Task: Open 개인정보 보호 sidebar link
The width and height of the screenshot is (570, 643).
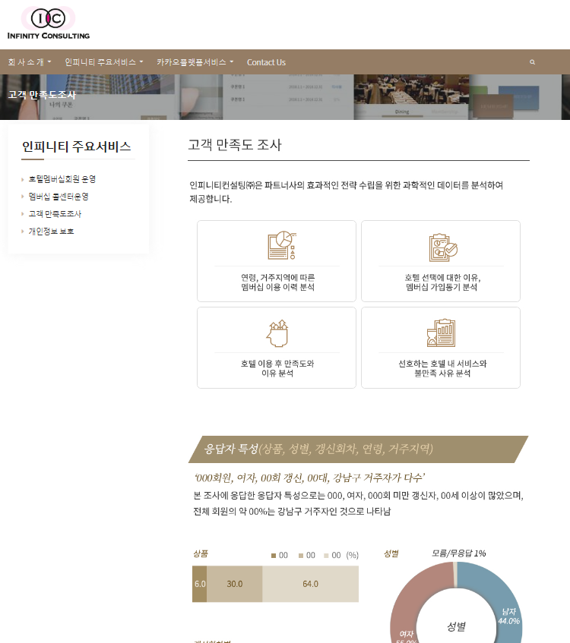Action: click(51, 231)
